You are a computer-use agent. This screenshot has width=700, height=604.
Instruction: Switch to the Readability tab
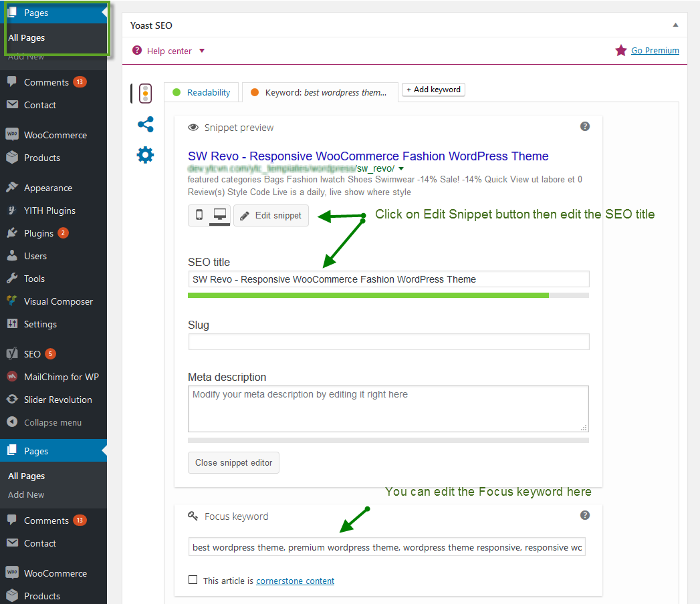[x=201, y=92]
